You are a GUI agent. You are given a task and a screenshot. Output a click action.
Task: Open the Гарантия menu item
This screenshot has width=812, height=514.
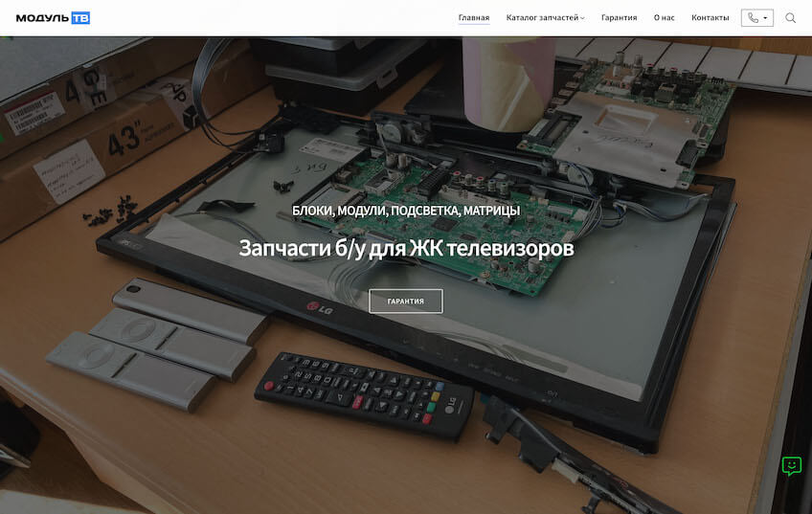(x=619, y=17)
